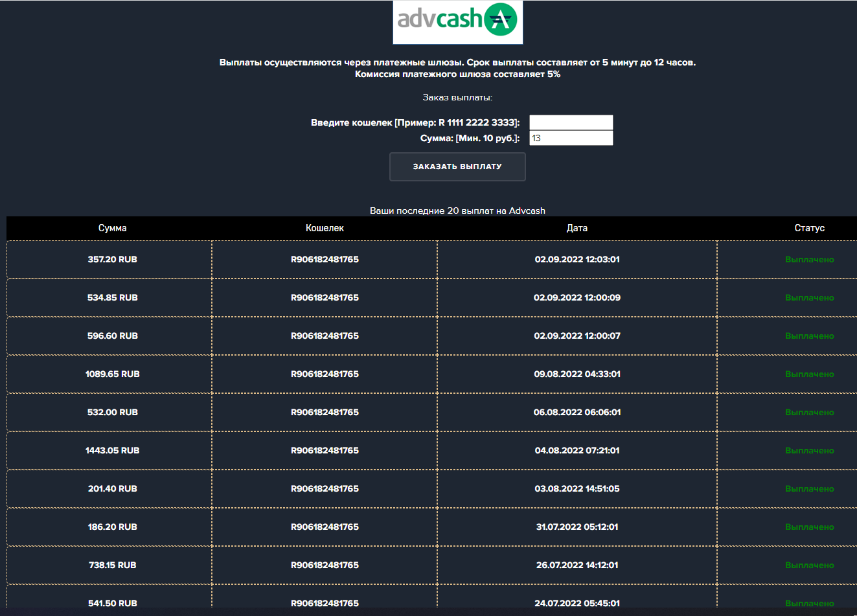Click the Статус column header
Viewport: 857px width, 616px height.
coord(810,228)
